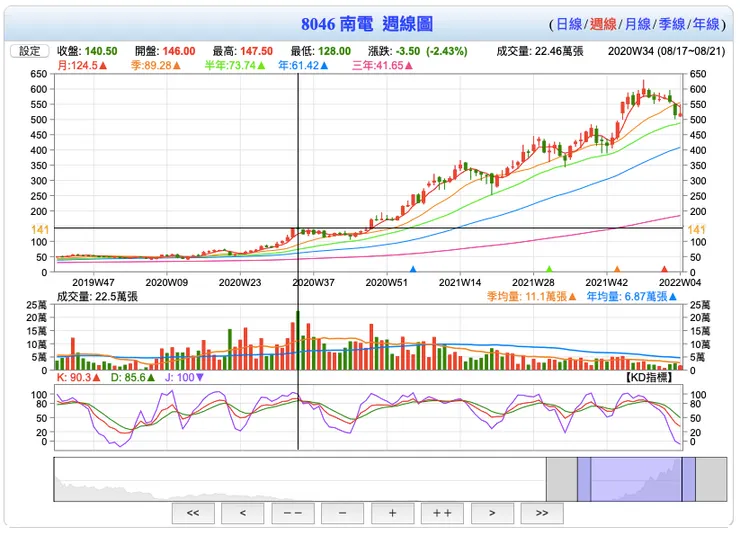Click the 成交量: 22.5萬張 volume panel label
740x536 pixels.
coord(97,296)
